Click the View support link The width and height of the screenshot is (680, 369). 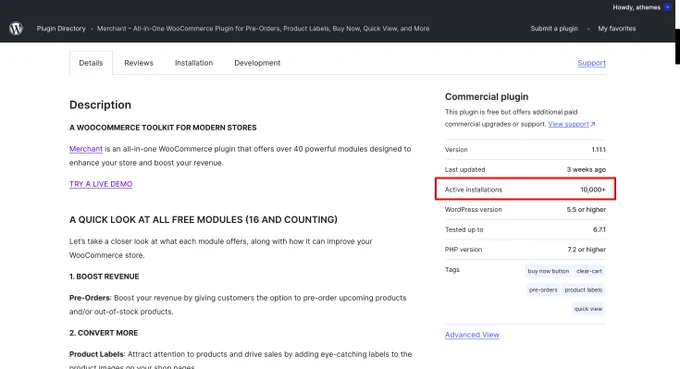click(x=568, y=124)
